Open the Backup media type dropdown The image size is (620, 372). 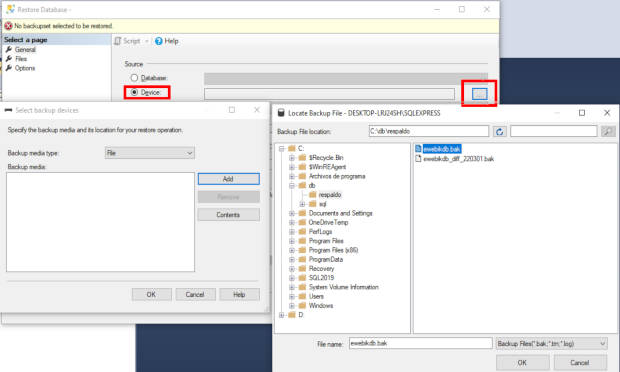(150, 153)
